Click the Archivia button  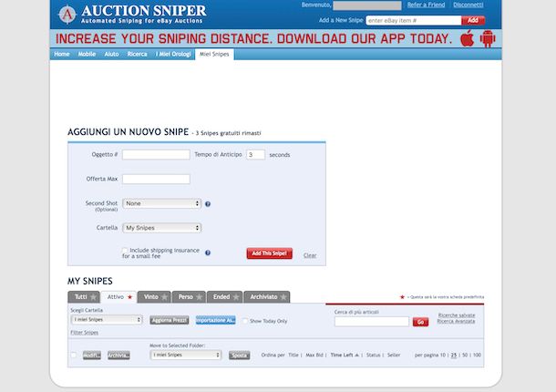[118, 356]
